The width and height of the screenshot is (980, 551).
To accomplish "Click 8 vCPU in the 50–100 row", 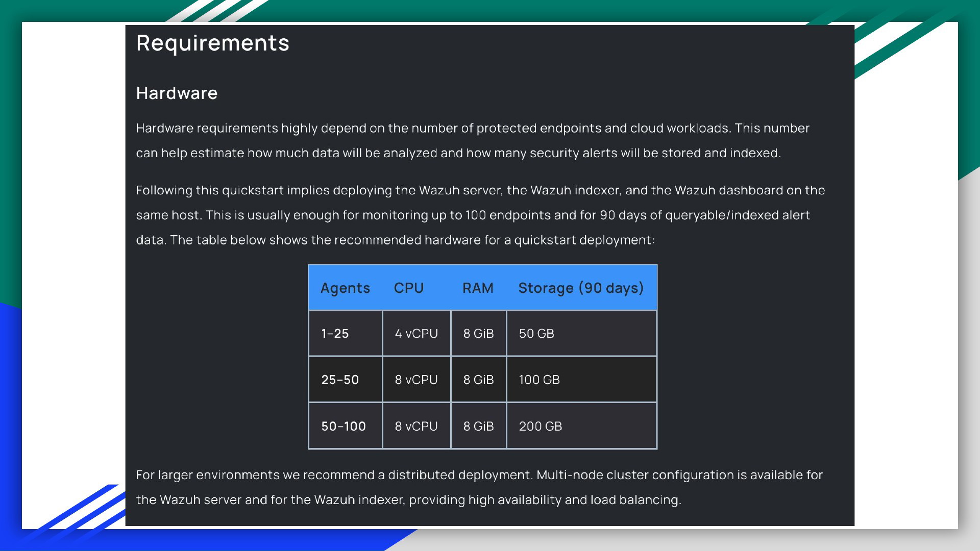I will (x=416, y=426).
